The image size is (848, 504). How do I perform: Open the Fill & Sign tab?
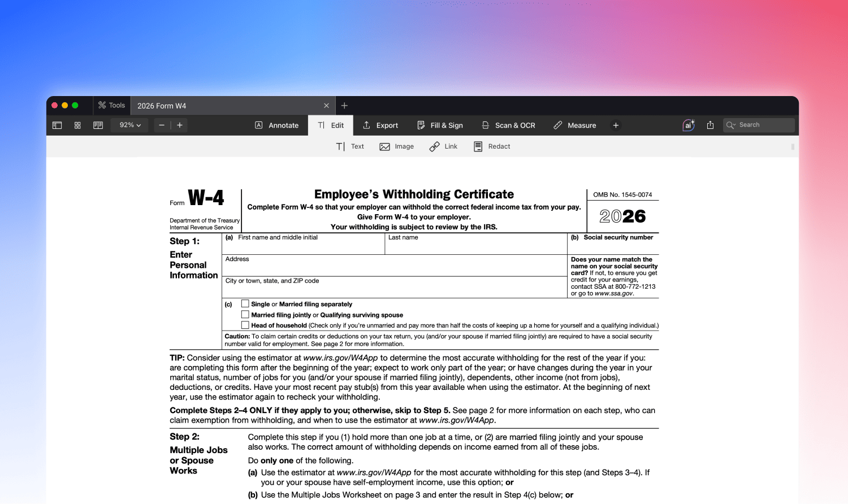[440, 125]
